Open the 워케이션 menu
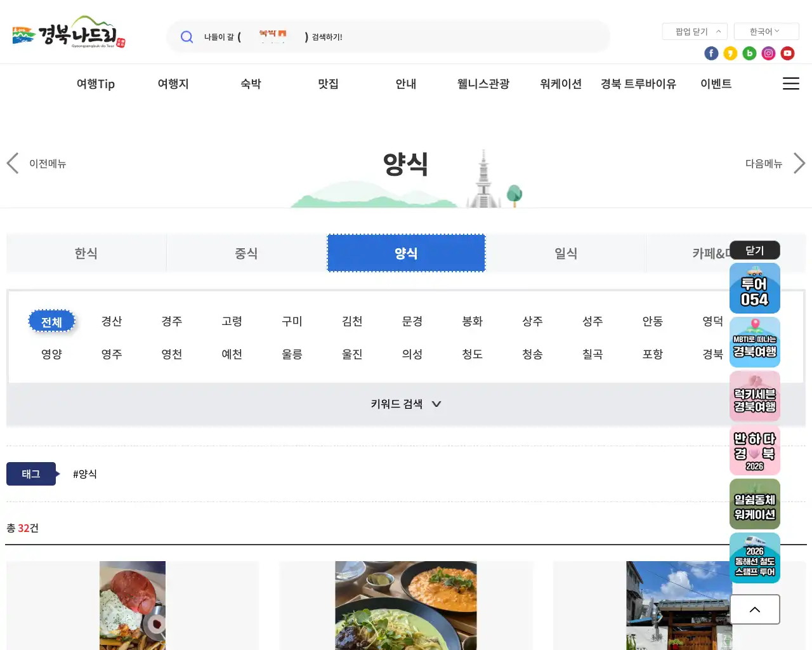The image size is (812, 650). pyautogui.click(x=561, y=84)
